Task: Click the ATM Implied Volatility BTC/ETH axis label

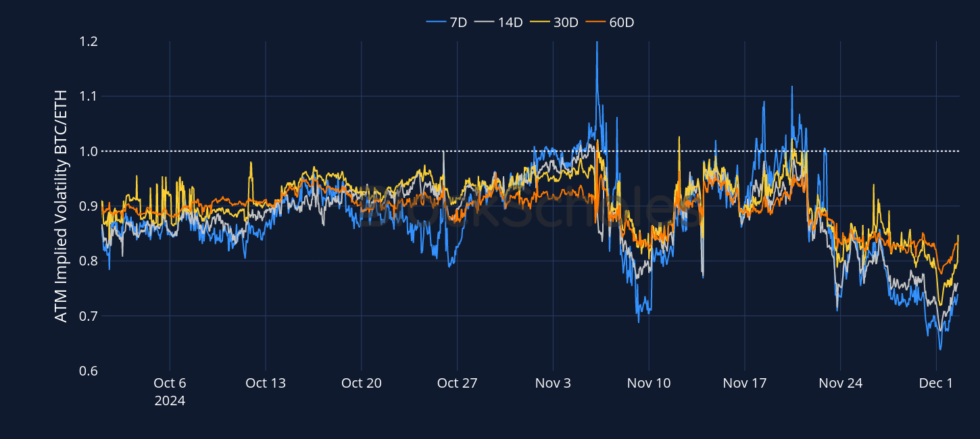Action: coord(59,206)
